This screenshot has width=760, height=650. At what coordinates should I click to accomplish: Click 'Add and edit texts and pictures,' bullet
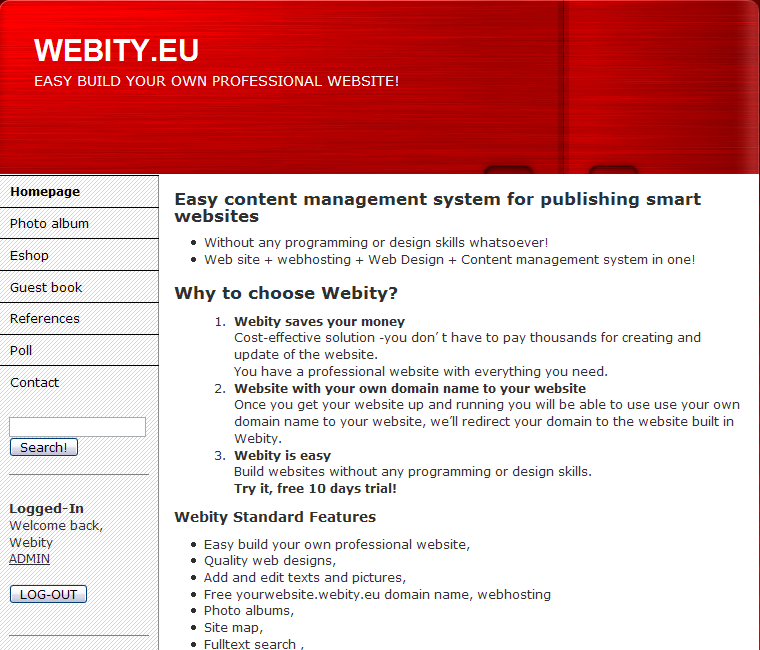click(x=305, y=577)
